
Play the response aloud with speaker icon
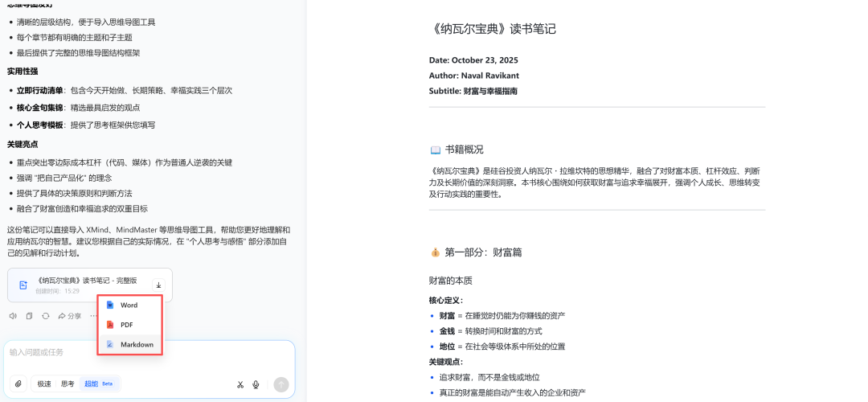coord(14,316)
